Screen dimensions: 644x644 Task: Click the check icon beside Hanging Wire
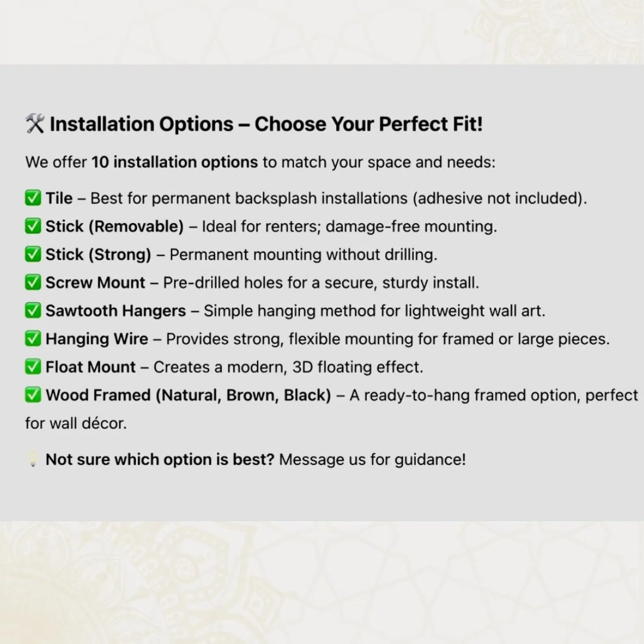click(x=33, y=339)
